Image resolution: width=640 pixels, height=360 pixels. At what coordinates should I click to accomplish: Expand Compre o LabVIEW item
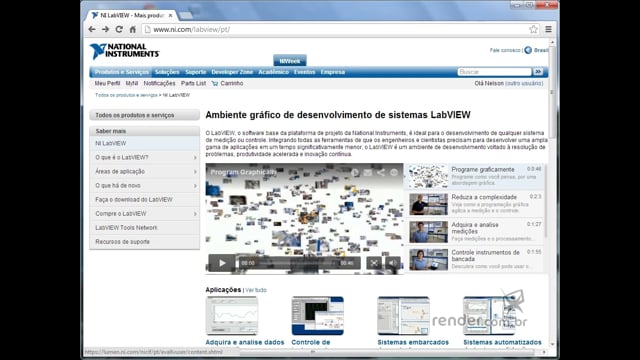[x=144, y=214]
